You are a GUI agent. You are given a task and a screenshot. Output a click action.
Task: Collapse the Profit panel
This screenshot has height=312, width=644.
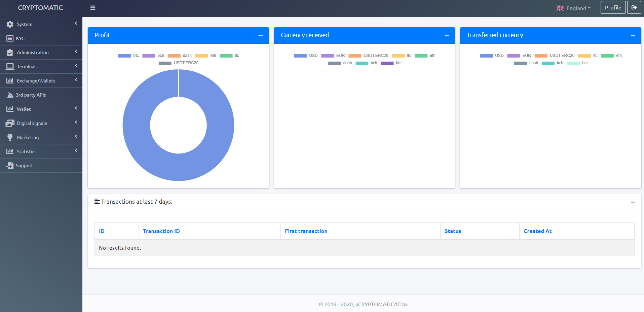tap(260, 35)
